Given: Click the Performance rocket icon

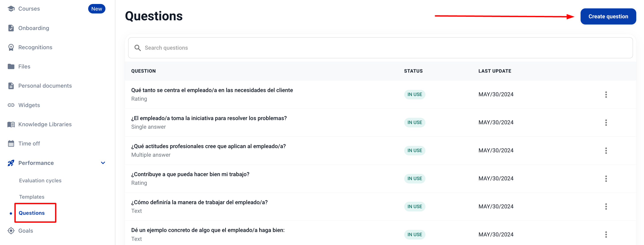Looking at the screenshot, I should [11, 163].
